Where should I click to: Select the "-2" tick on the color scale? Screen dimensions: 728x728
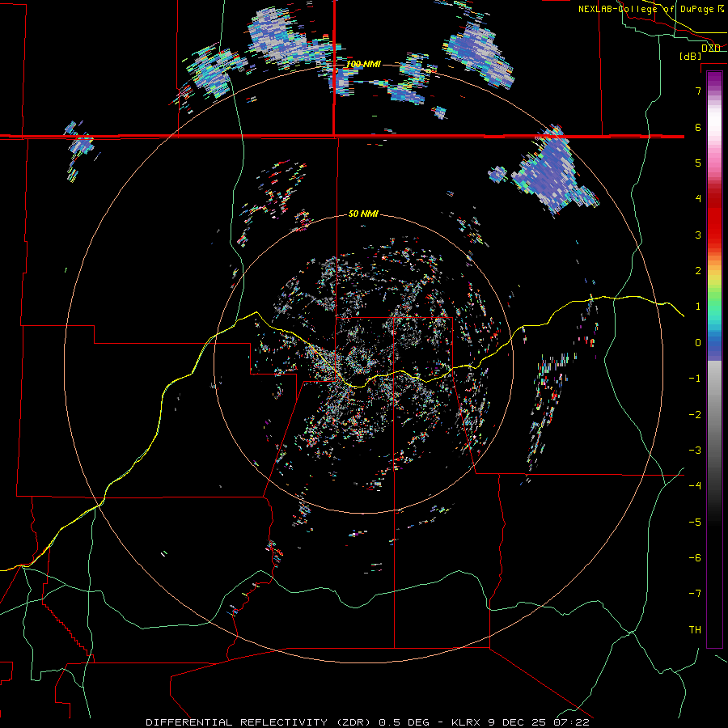[x=695, y=415]
